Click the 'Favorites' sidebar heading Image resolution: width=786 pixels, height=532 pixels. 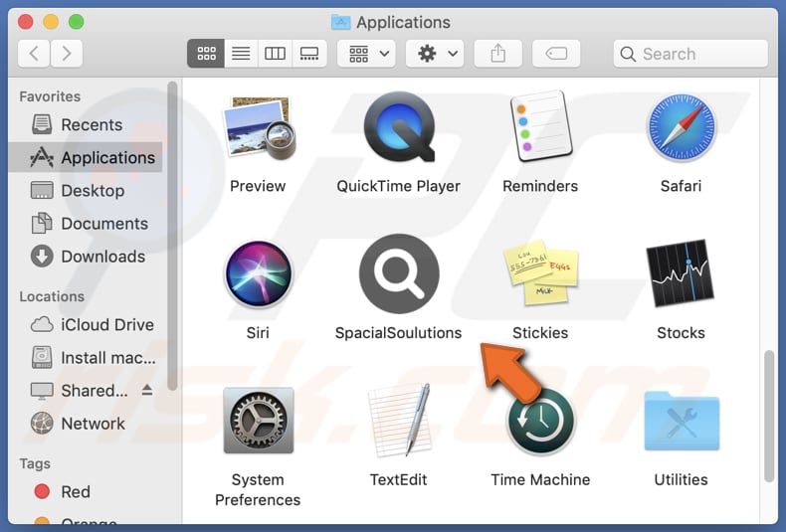coord(50,96)
